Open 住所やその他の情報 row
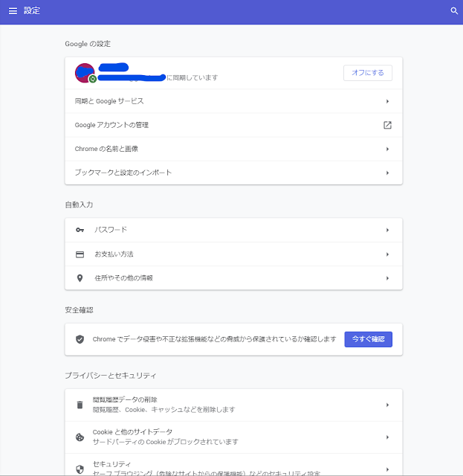463x476 pixels. pyautogui.click(x=233, y=278)
